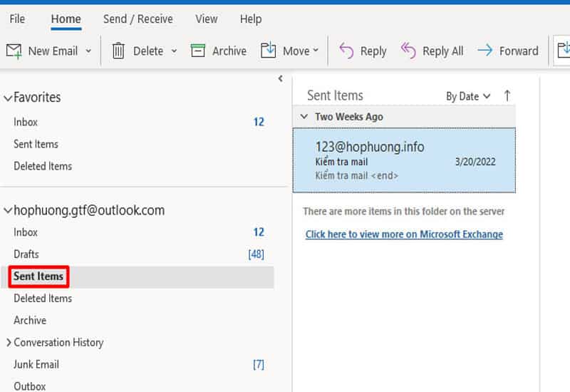Open the Move dropdown arrow
The width and height of the screenshot is (570, 392).
pyautogui.click(x=316, y=50)
